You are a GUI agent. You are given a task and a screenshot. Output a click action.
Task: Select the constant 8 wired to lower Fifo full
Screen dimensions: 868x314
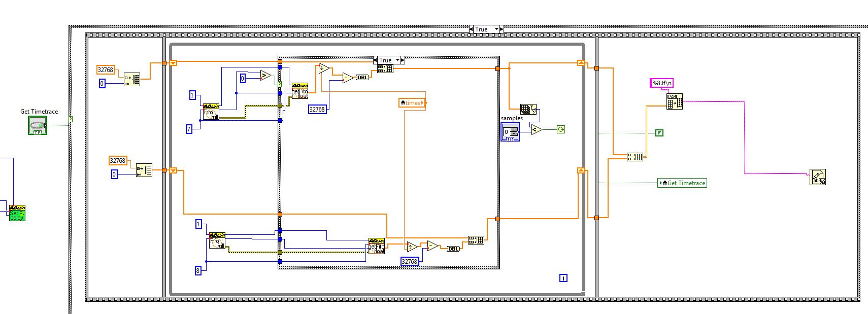198,270
